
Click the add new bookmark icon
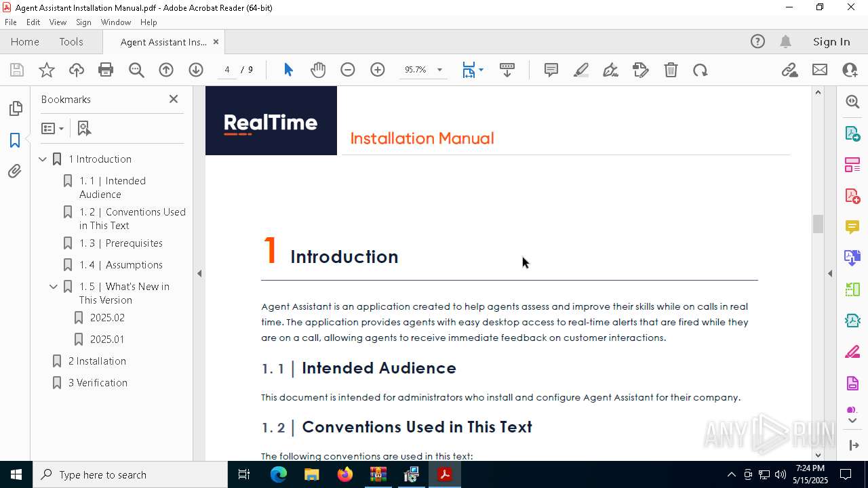[x=83, y=128]
